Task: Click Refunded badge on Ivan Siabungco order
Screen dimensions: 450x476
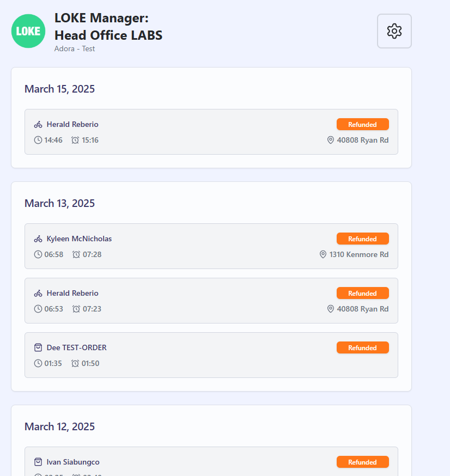Action: coord(362,462)
